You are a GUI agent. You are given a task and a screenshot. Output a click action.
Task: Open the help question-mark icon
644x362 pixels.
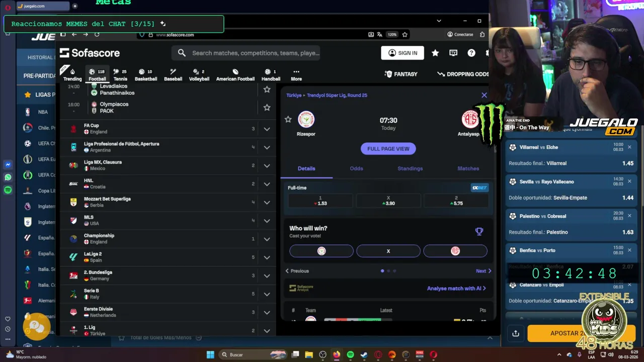click(471, 53)
